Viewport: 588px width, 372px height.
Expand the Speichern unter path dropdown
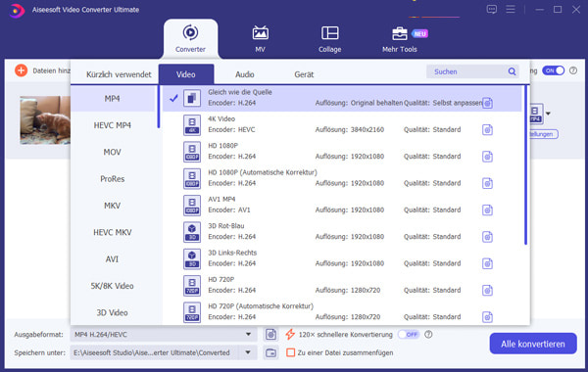[x=248, y=352]
